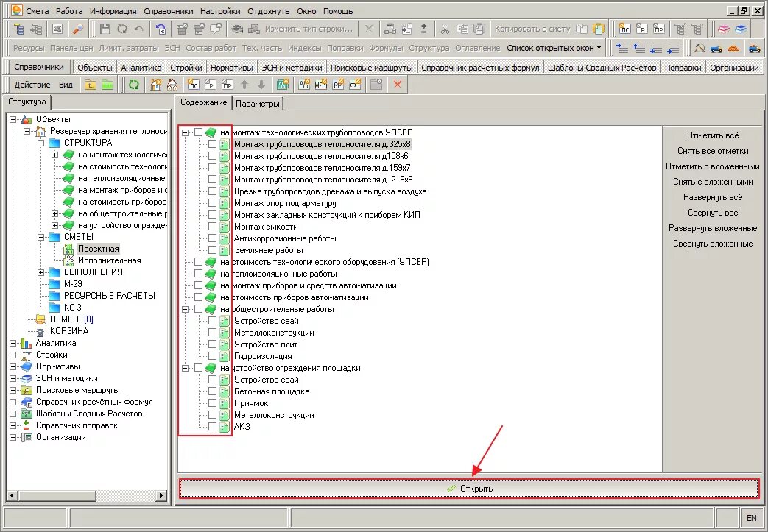Click the orange bricks materials icon
Viewport: 768px width, 532px height.
click(x=733, y=49)
